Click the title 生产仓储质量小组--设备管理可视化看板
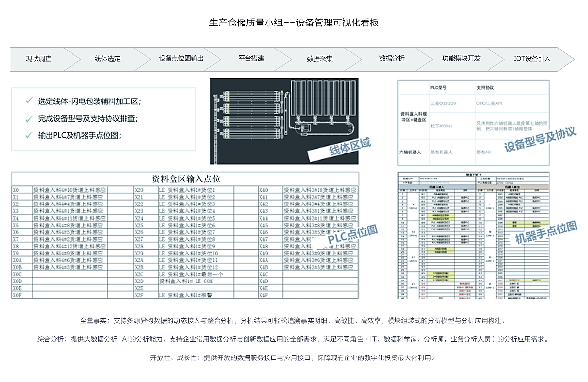This screenshot has height=382, width=588. pyautogui.click(x=294, y=23)
